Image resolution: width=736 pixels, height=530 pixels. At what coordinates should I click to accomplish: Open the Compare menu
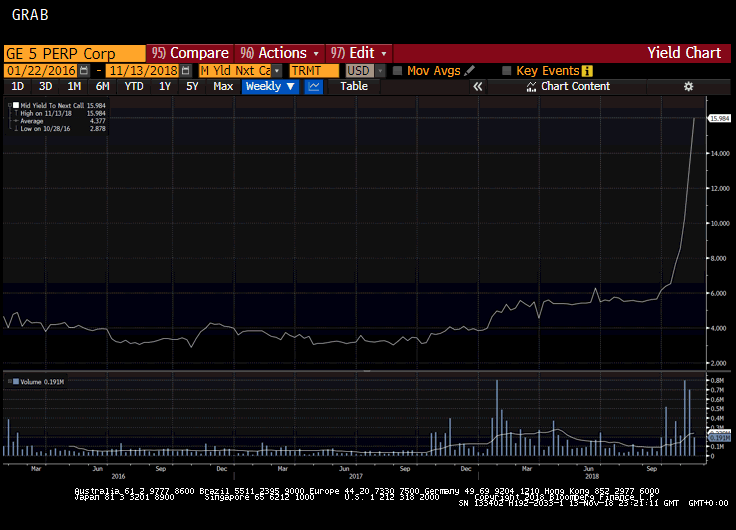pyautogui.click(x=190, y=53)
